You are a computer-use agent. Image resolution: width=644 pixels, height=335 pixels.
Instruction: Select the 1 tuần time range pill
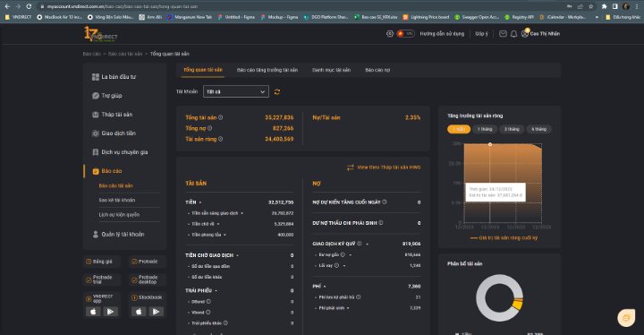(459, 129)
